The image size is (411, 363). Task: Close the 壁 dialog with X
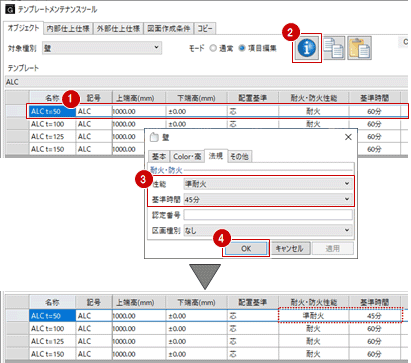point(348,137)
